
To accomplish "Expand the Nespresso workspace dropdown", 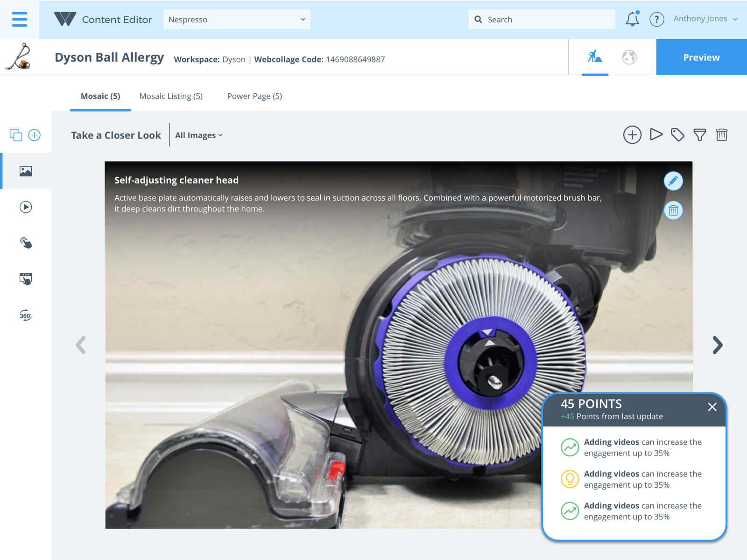I will coord(237,20).
